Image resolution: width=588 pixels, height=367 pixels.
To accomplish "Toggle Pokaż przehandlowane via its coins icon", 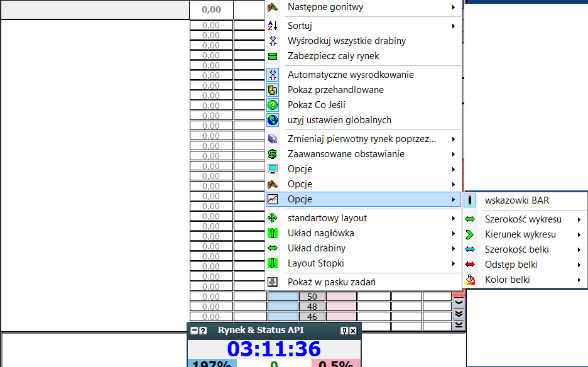I will (273, 90).
